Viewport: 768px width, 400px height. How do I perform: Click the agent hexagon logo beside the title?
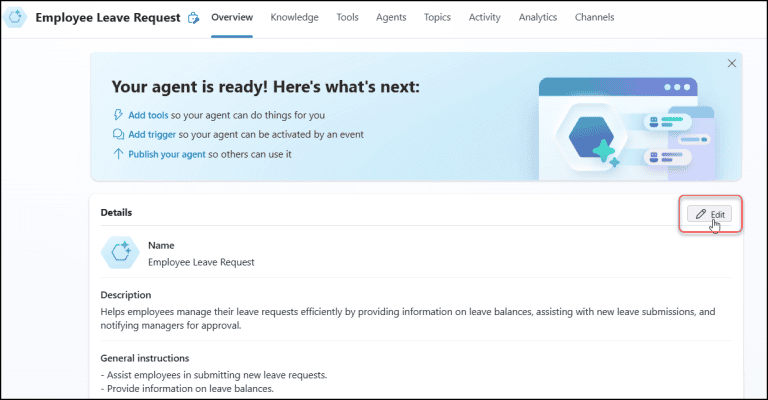coord(15,17)
